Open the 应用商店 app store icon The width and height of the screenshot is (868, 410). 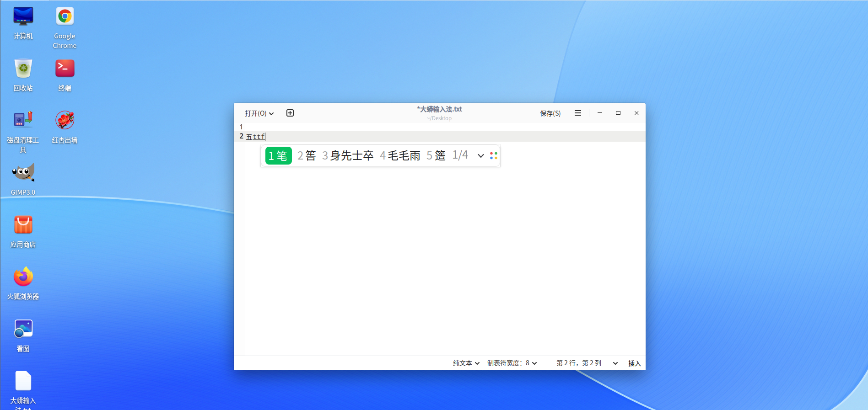[x=23, y=232]
